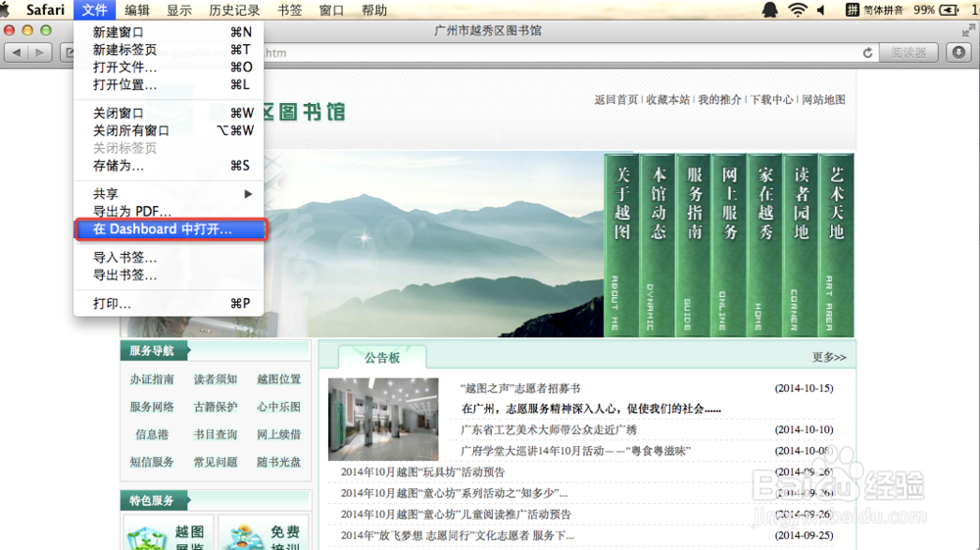
Task: Open the 编辑 menu
Action: tap(137, 10)
